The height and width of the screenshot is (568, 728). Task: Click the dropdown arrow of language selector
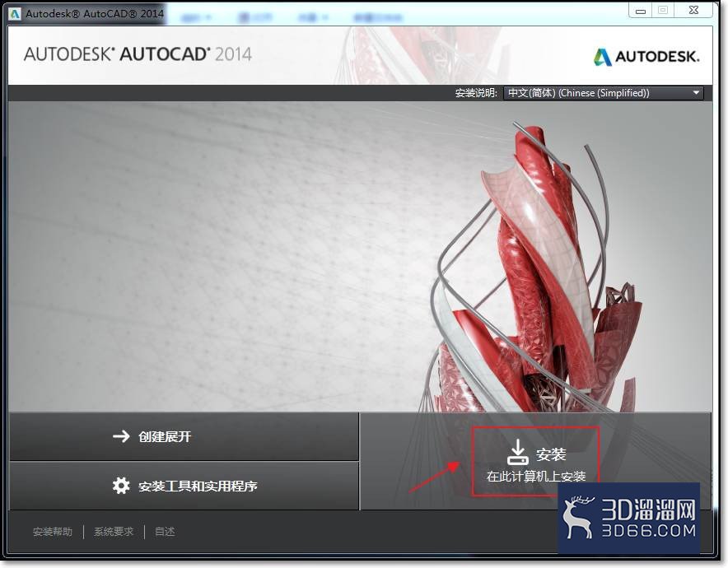point(696,93)
